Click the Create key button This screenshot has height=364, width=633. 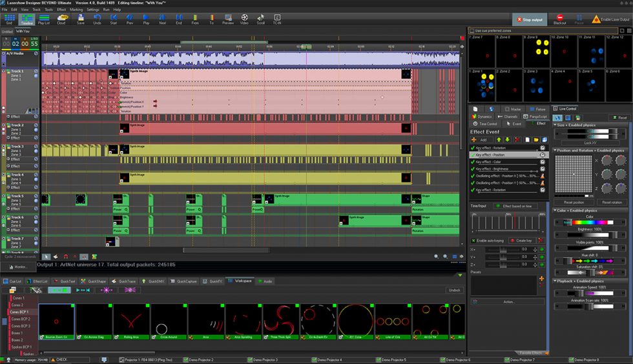point(523,240)
